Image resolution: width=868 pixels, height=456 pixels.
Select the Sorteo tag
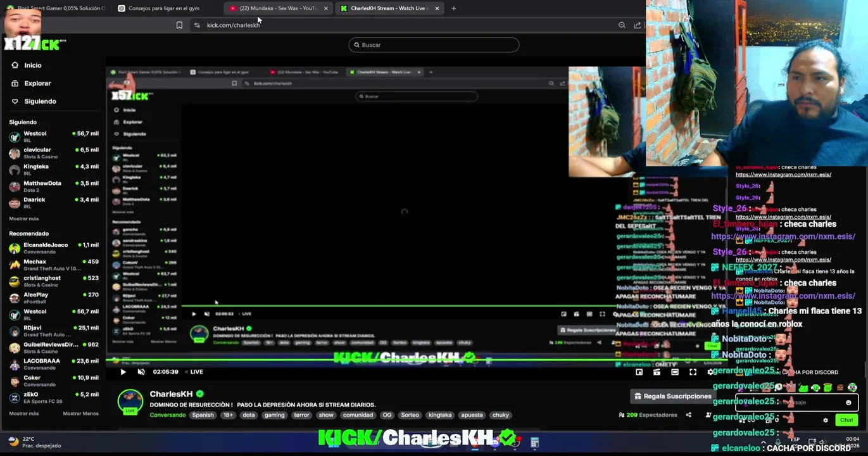point(410,415)
